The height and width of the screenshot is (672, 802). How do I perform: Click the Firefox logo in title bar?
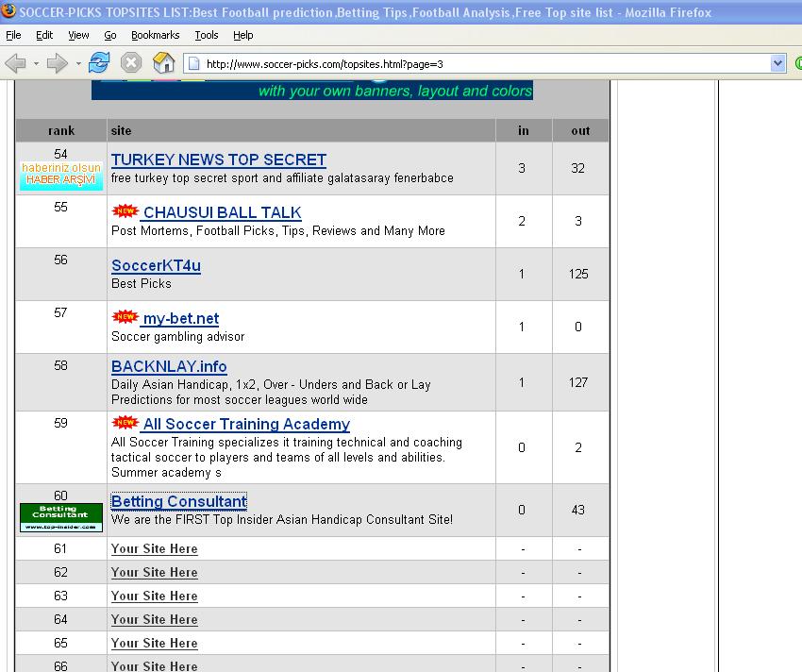[8, 10]
